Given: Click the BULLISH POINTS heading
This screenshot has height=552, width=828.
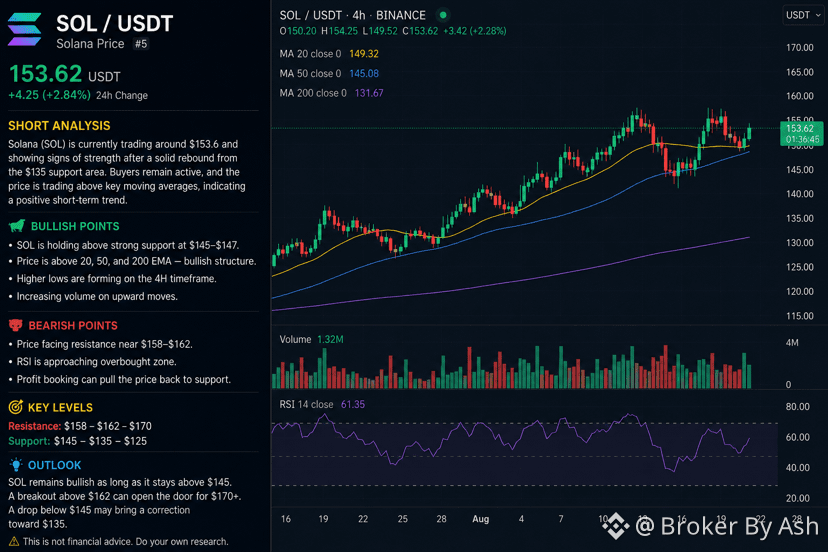Looking at the screenshot, I should click(75, 226).
